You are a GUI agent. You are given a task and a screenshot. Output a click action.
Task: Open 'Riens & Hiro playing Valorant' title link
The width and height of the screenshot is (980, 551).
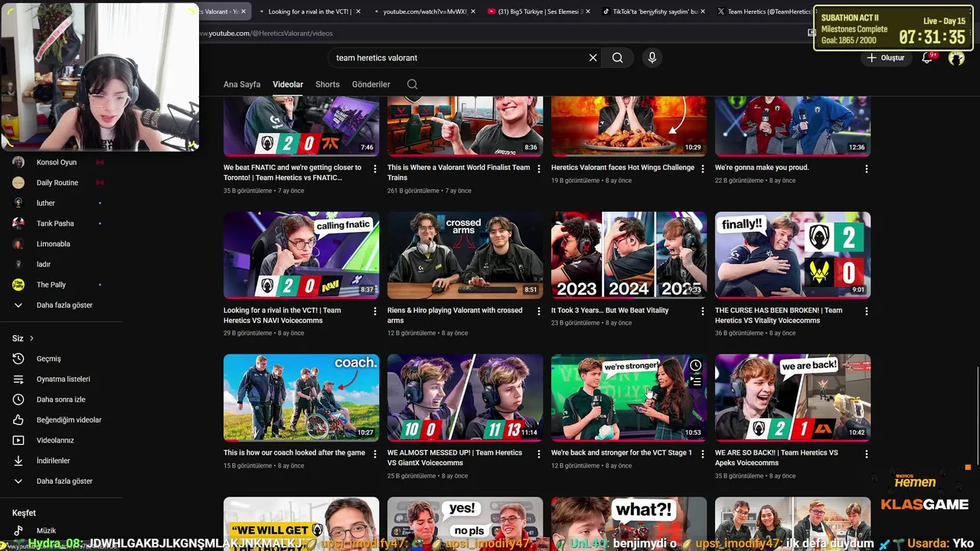[x=455, y=315]
